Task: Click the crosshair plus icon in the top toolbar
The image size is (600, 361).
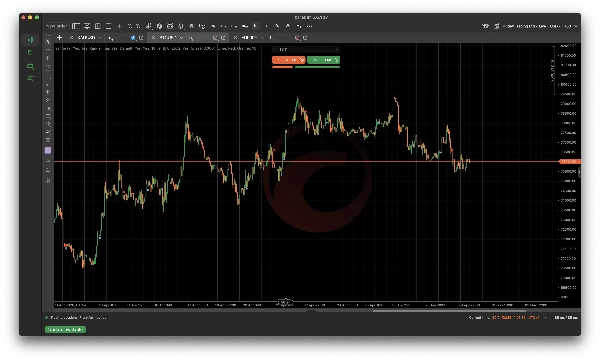Action: click(x=119, y=26)
